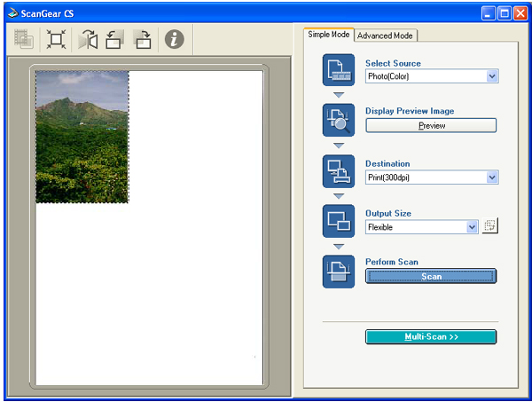Rotate the preview image right
Image resolution: width=532 pixels, height=402 pixels.
(x=143, y=39)
